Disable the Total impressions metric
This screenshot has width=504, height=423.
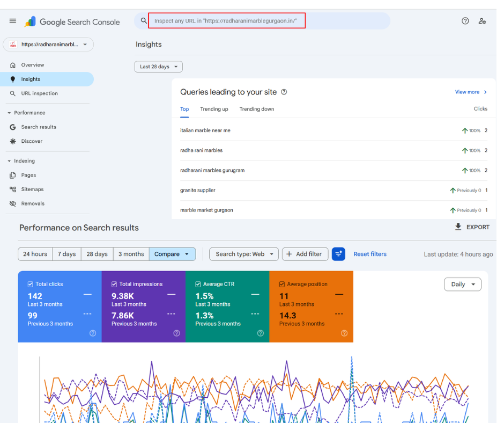pos(114,283)
